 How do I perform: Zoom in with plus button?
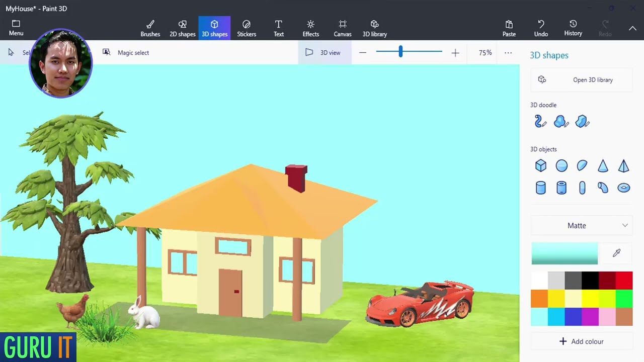[455, 52]
